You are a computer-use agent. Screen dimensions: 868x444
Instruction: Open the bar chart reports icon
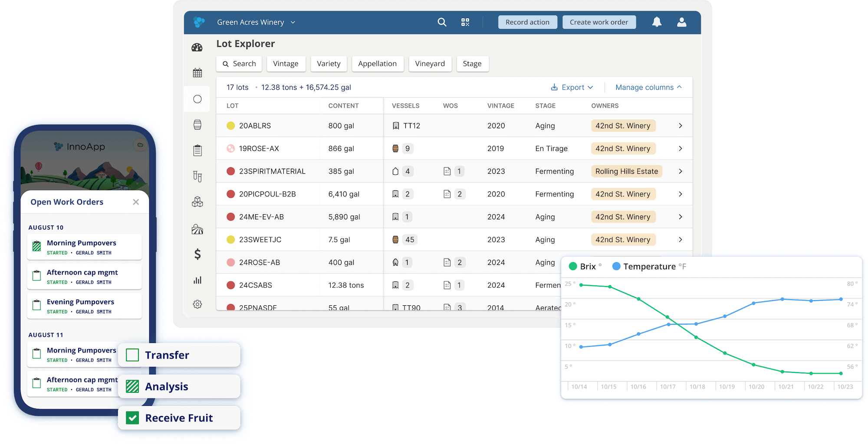coord(197,280)
